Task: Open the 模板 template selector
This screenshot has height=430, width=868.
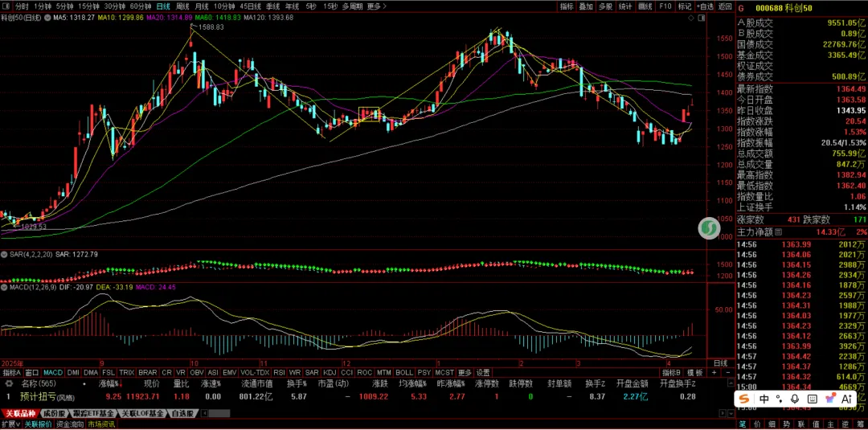Action: [x=694, y=373]
